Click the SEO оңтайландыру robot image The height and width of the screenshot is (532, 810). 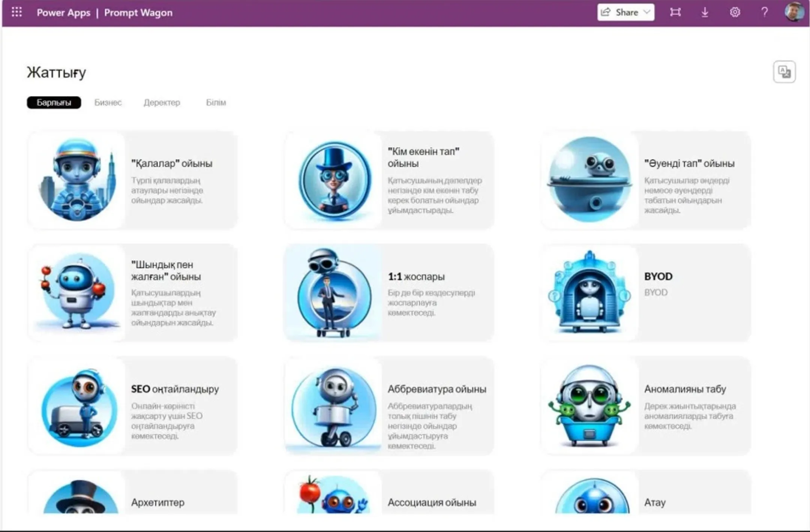click(77, 406)
